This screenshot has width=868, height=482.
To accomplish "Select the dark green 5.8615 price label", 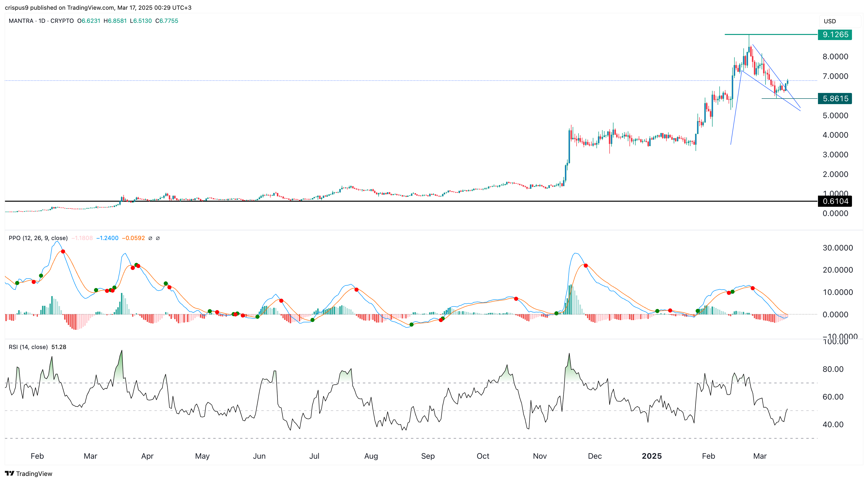I will [835, 99].
